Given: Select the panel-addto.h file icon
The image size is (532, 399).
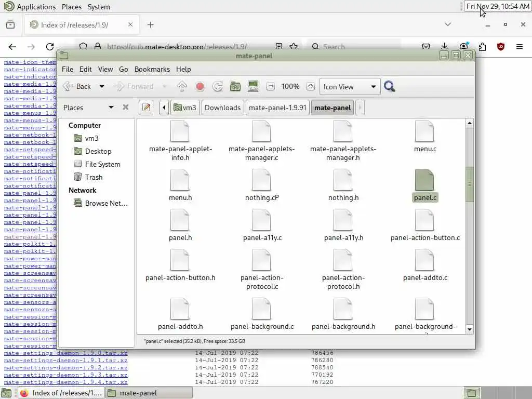Looking at the screenshot, I should click(x=180, y=309).
